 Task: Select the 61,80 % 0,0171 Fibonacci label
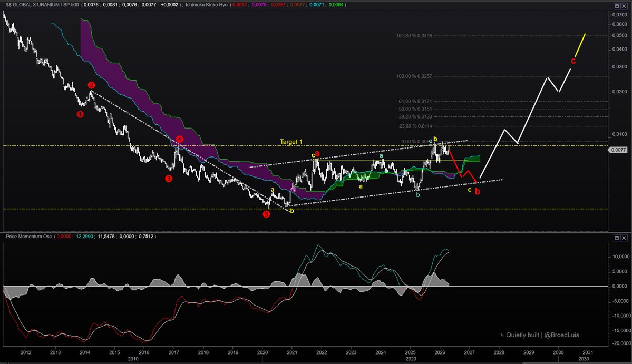click(415, 102)
